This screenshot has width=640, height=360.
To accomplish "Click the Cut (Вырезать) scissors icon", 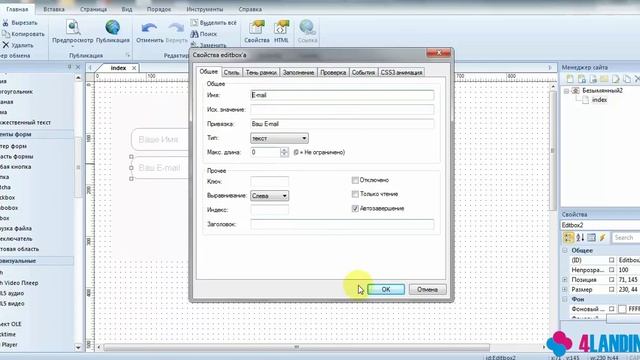I will 5,23.
